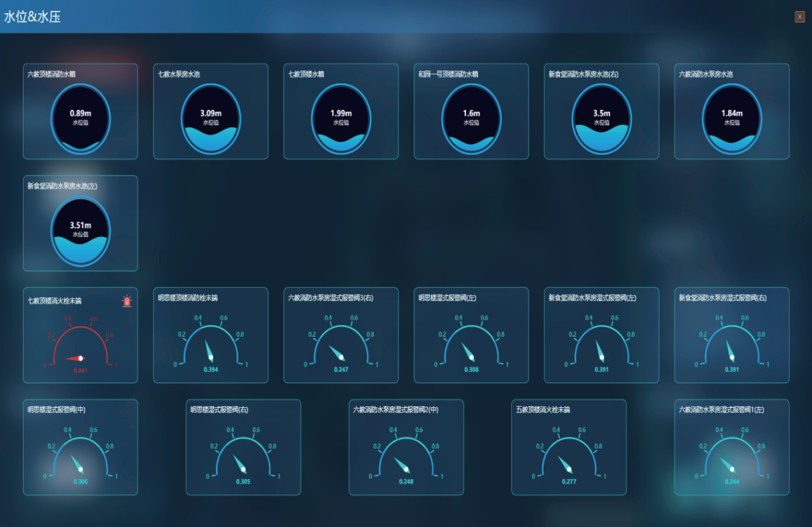This screenshot has height=527, width=812.
Task: Click the 3.51m water level circle
Action: (81, 231)
